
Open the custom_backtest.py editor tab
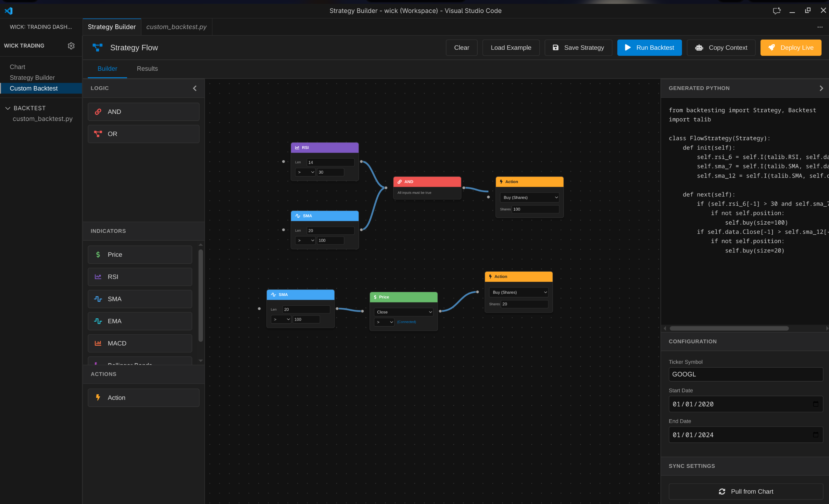(x=176, y=27)
